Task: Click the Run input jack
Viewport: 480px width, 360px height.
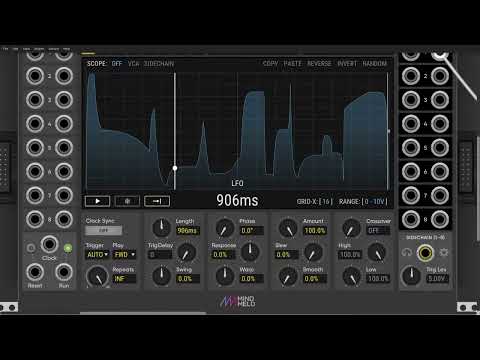Action: [x=64, y=272]
